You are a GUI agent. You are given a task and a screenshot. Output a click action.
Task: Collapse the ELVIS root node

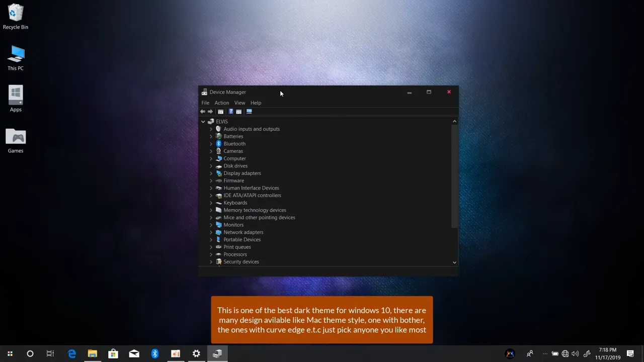pos(203,122)
